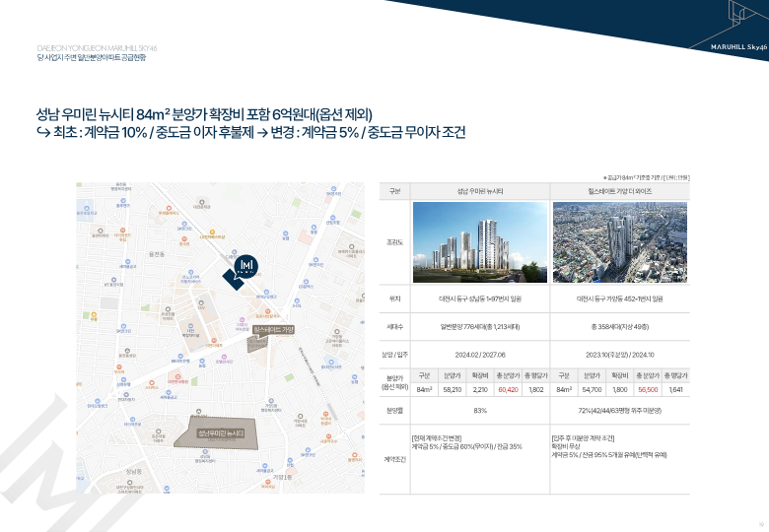The width and height of the screenshot is (769, 532).
Task: Select the '힐스테이트 가양 더 와이즈' column header
Action: (x=620, y=191)
